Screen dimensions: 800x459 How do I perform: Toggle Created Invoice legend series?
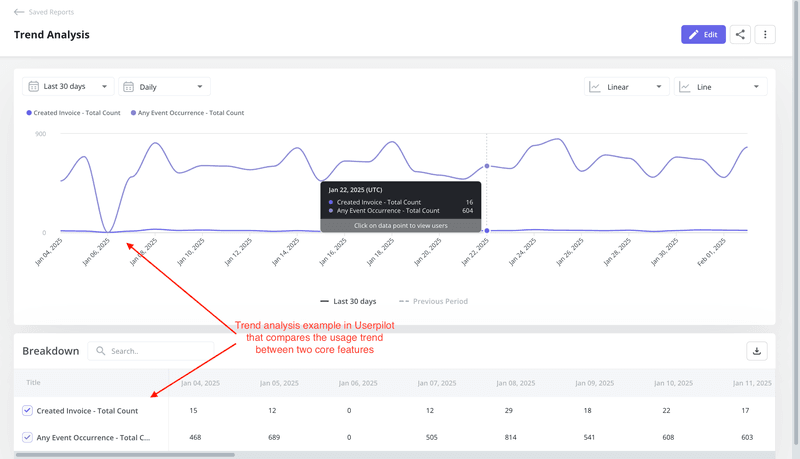(x=74, y=113)
